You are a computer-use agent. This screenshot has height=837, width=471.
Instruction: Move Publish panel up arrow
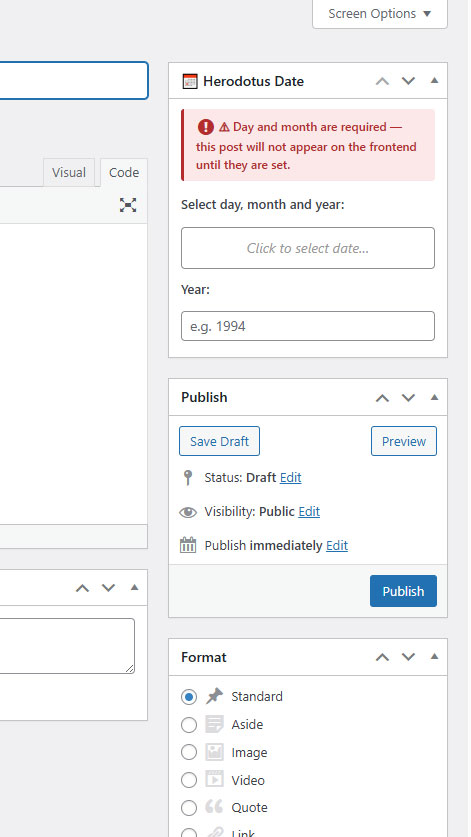pyautogui.click(x=382, y=398)
